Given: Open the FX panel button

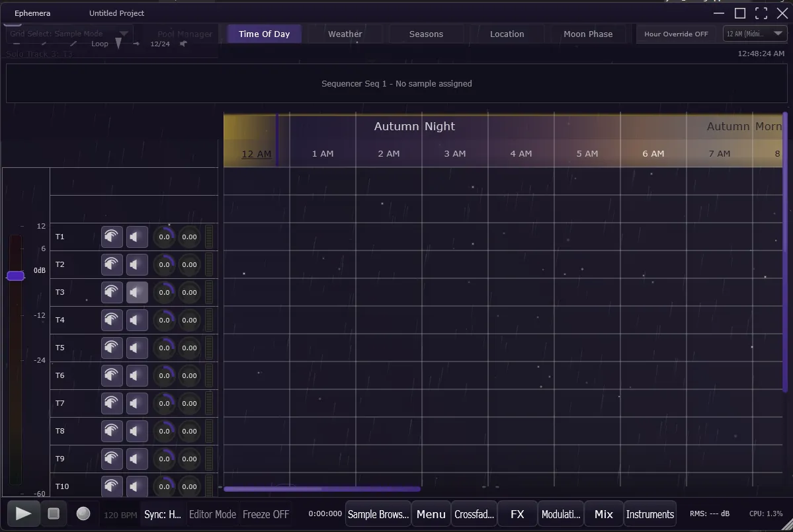Looking at the screenshot, I should click(x=517, y=514).
